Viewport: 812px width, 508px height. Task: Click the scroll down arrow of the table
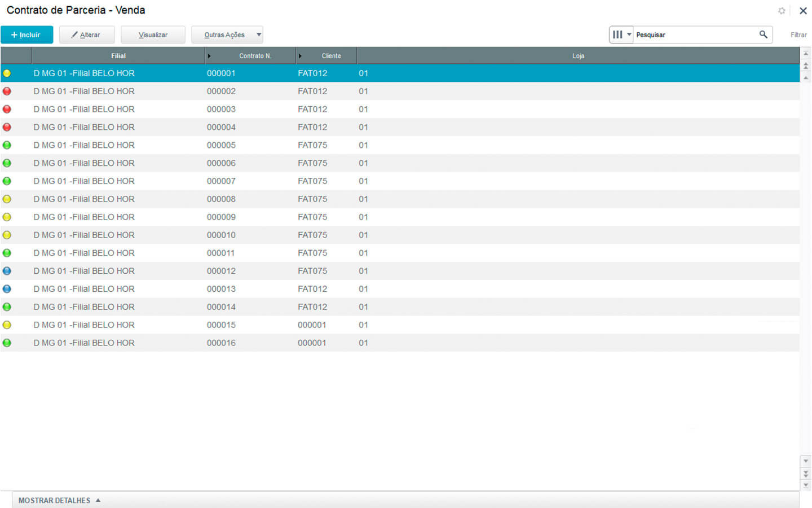coord(806,461)
